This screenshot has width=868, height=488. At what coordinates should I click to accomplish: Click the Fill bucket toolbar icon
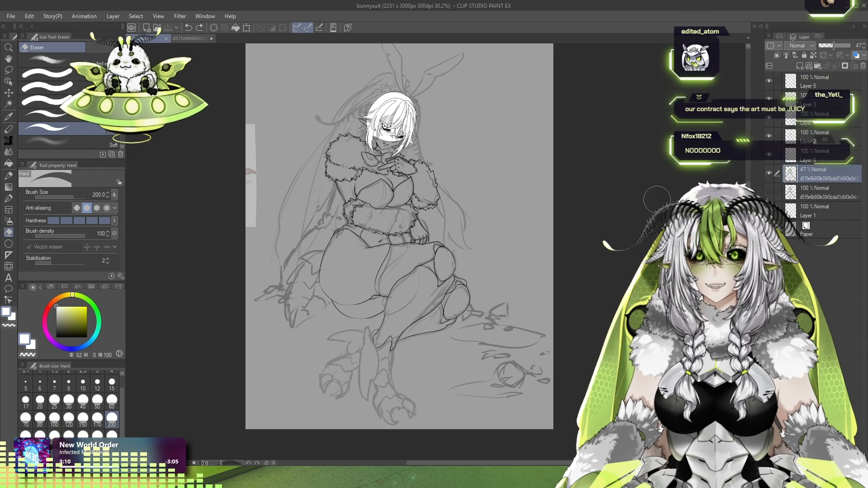[236, 28]
